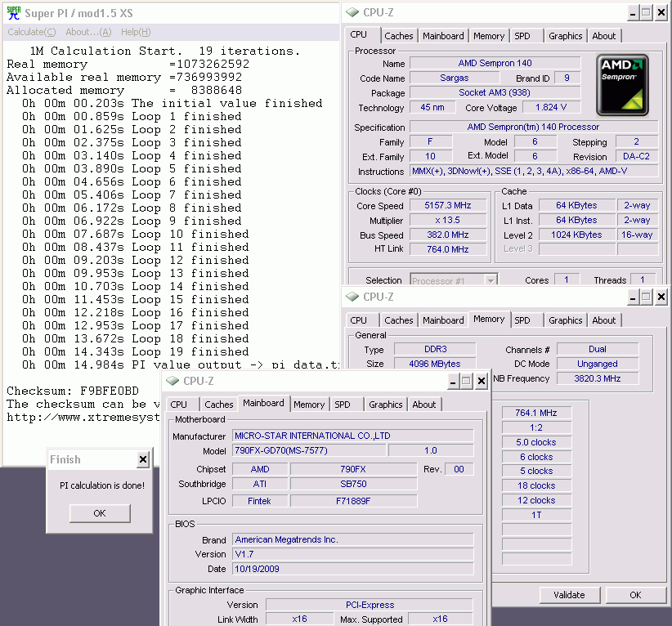Click NB Frequency value 3820.3 MHz
Viewport: 672px width, 626px height.
coord(598,378)
